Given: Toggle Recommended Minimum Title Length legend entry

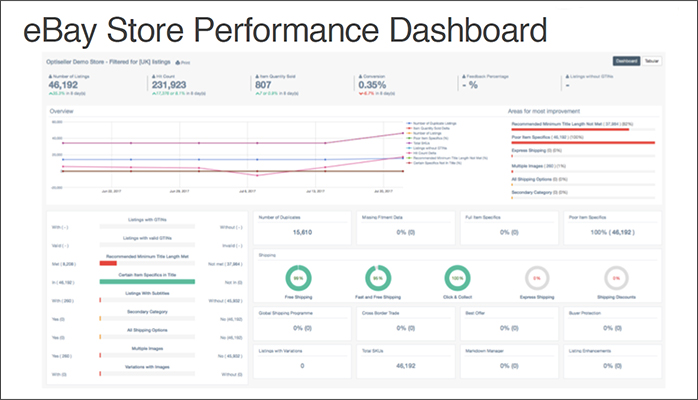Looking at the screenshot, I should click(x=447, y=158).
